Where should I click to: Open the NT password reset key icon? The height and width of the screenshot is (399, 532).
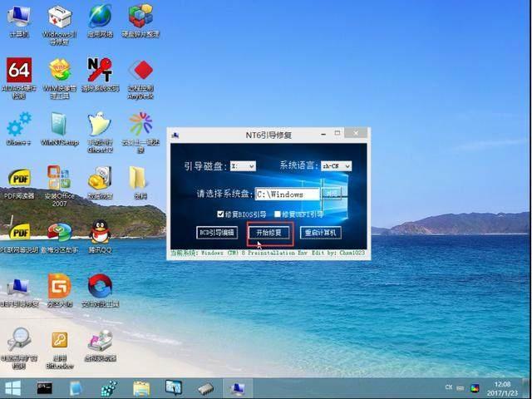[100, 75]
